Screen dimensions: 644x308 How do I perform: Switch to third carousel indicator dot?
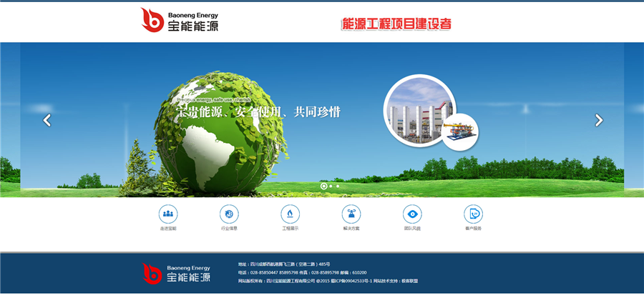[x=338, y=186]
